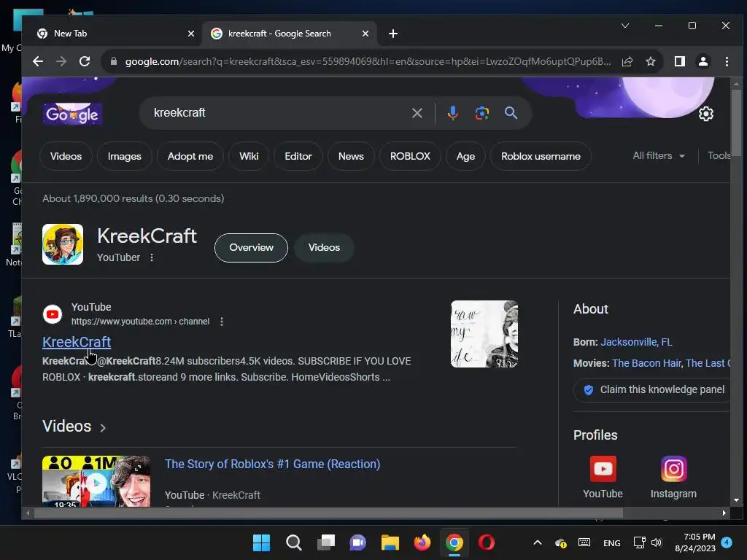Select the Wiki filter chip
The height and width of the screenshot is (560, 747).
click(x=249, y=156)
